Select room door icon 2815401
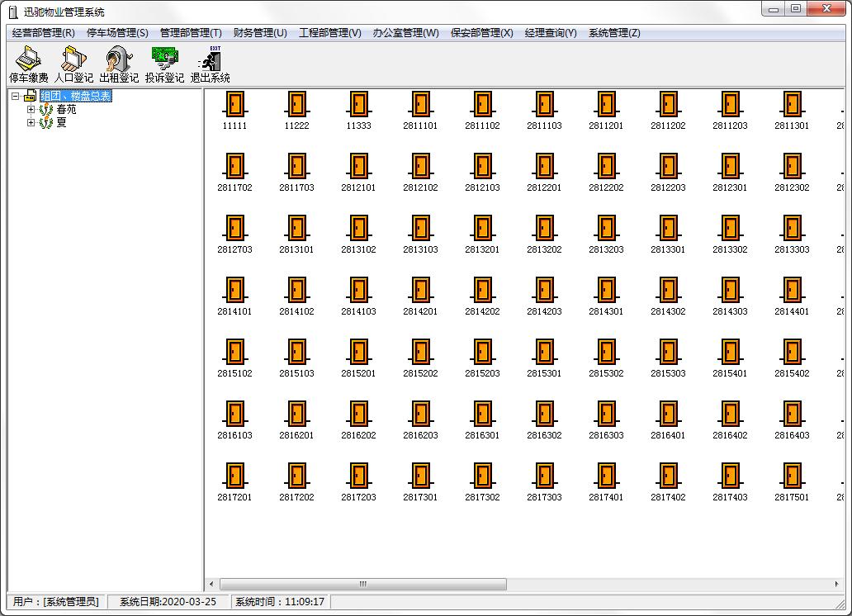Screen dimensions: 852x616 point(731,358)
